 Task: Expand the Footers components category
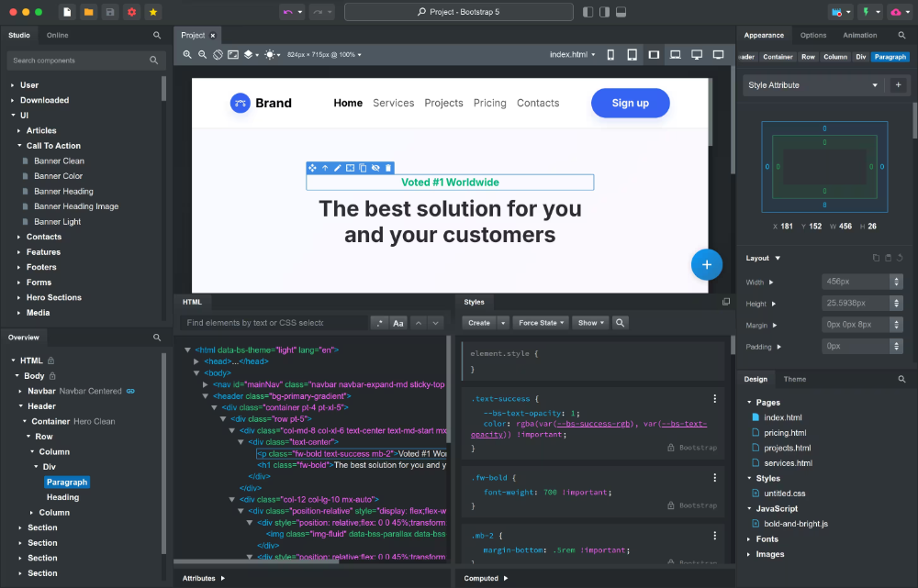(x=42, y=267)
